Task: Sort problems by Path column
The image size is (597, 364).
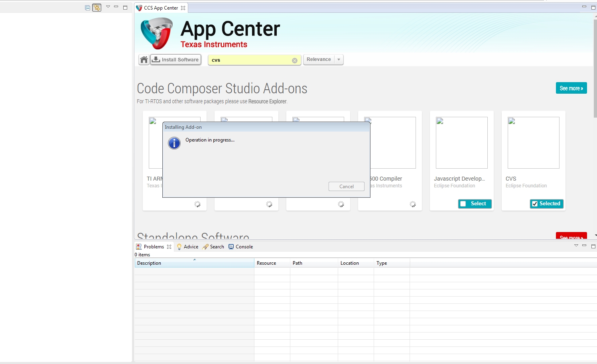Action: point(314,263)
